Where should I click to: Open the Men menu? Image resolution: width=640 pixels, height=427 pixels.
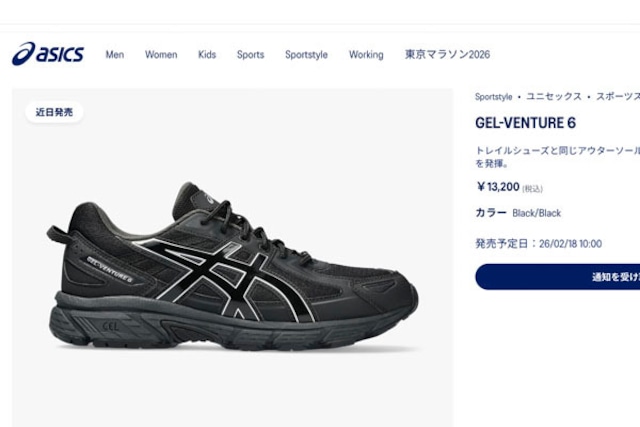[115, 55]
